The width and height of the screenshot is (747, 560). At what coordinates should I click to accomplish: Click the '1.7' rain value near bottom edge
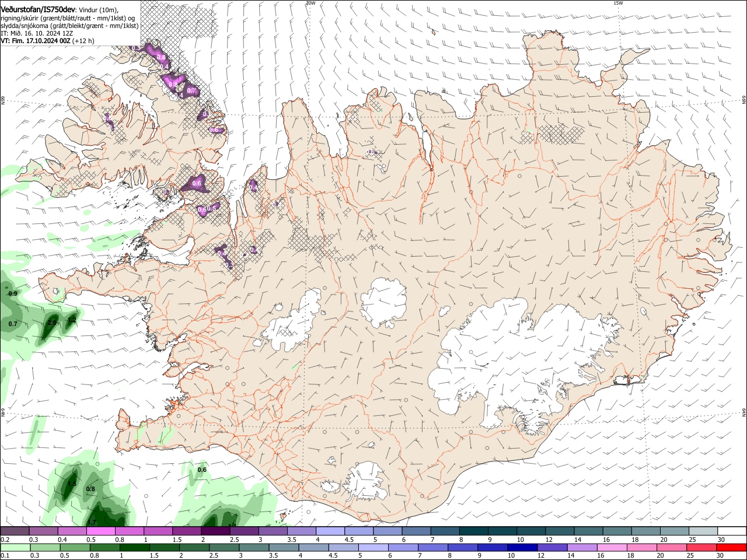92,522
